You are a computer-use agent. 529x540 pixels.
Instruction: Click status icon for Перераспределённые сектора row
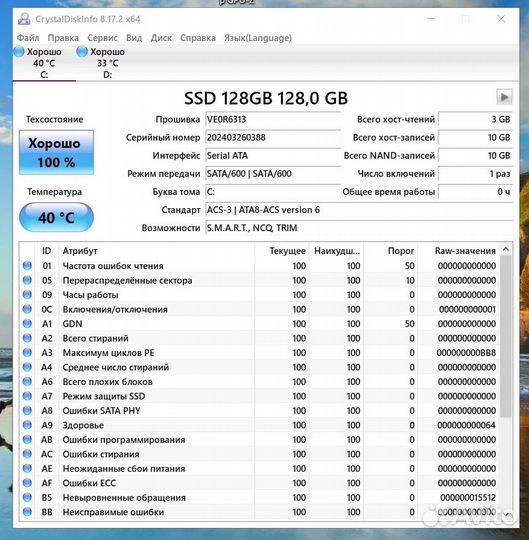(27, 280)
